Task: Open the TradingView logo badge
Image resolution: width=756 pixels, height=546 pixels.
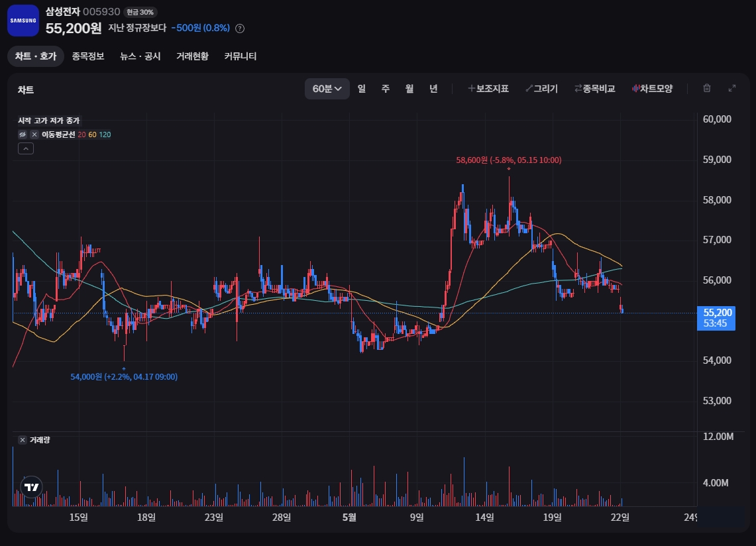Action: [x=32, y=487]
